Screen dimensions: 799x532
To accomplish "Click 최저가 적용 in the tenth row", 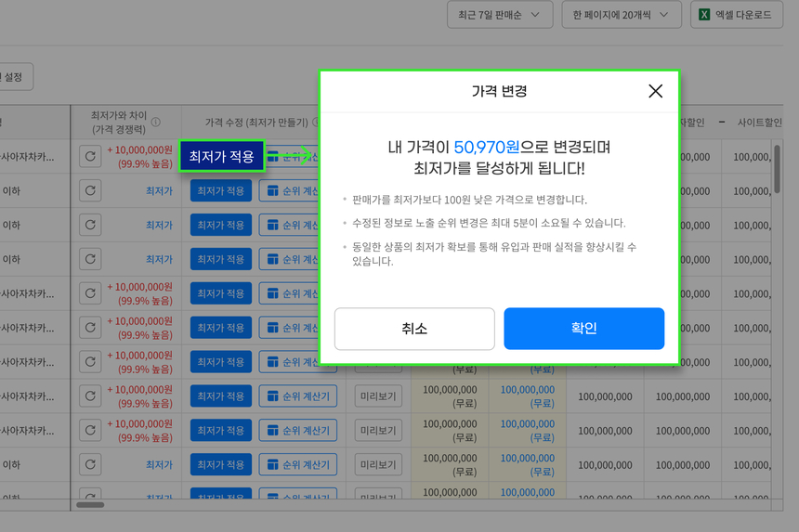I will [x=221, y=464].
